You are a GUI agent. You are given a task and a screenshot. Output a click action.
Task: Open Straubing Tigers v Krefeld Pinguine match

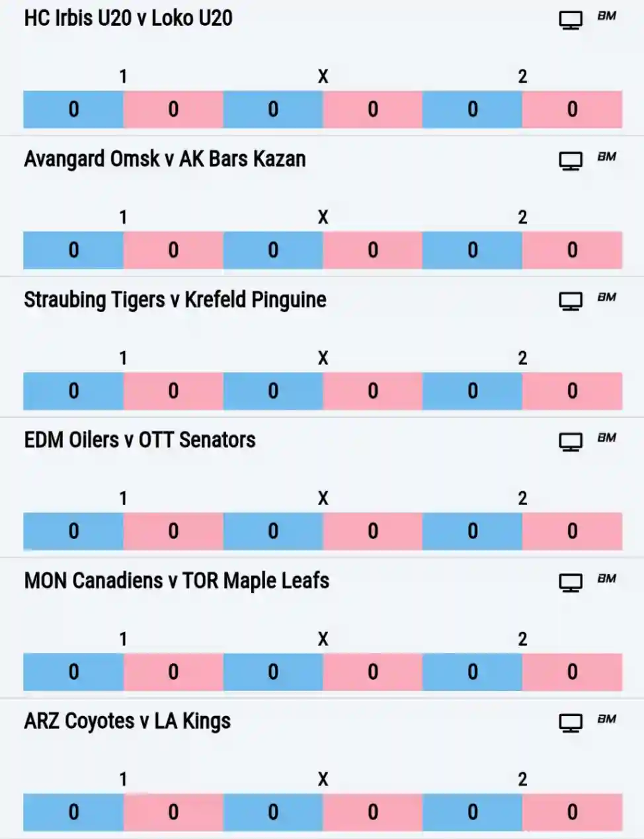[175, 300]
